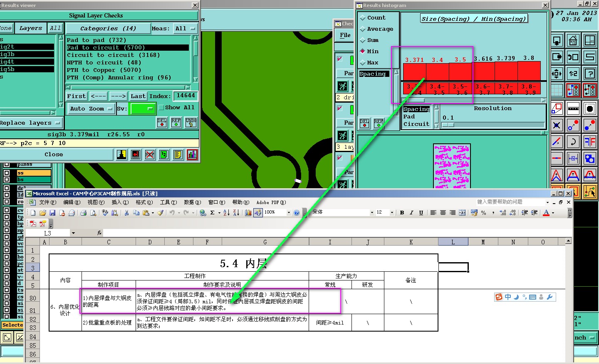Open Excel 视图 menu
Viewport: 599px width, 364px height.
click(x=96, y=202)
